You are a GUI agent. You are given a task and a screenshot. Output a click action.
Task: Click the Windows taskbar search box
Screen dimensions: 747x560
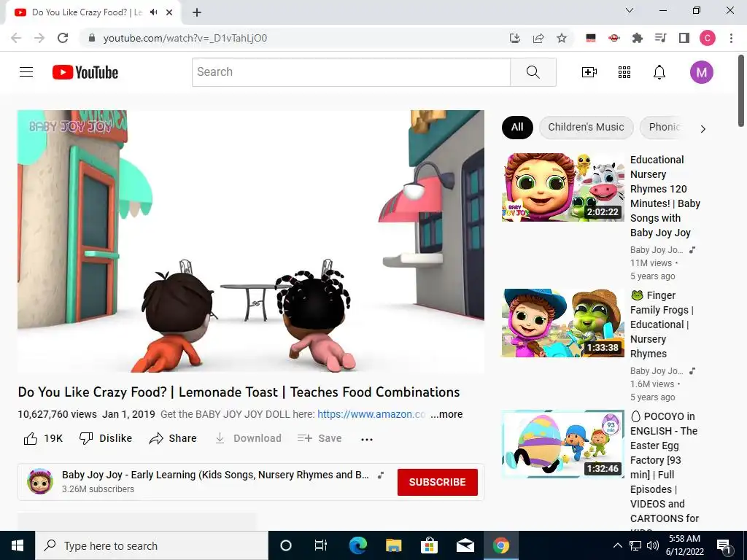click(x=152, y=545)
